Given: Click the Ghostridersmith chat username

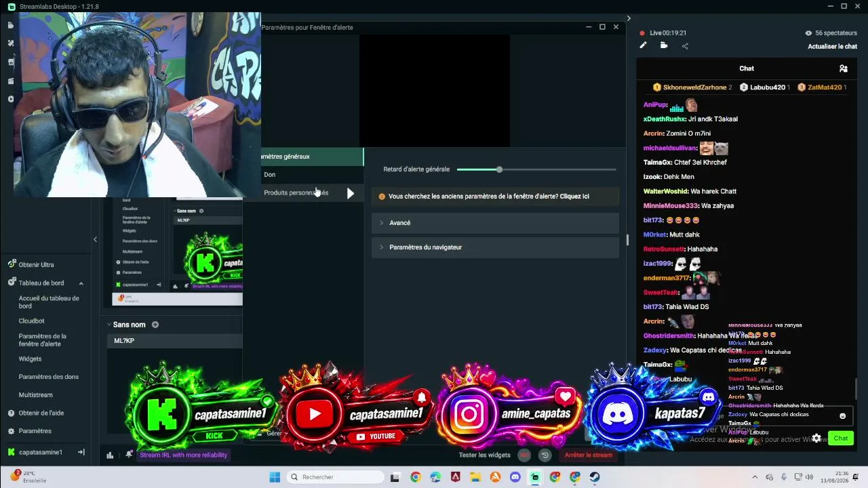Looking at the screenshot, I should 669,336.
